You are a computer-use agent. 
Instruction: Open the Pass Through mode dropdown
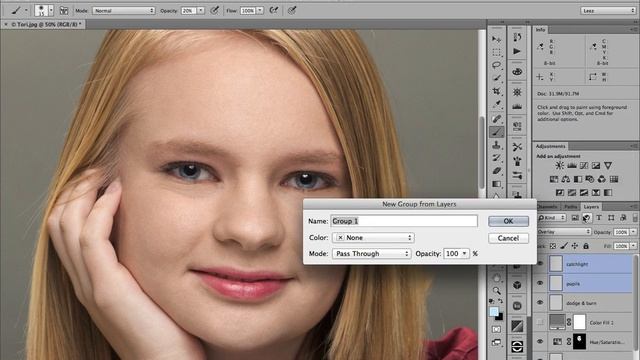(371, 253)
